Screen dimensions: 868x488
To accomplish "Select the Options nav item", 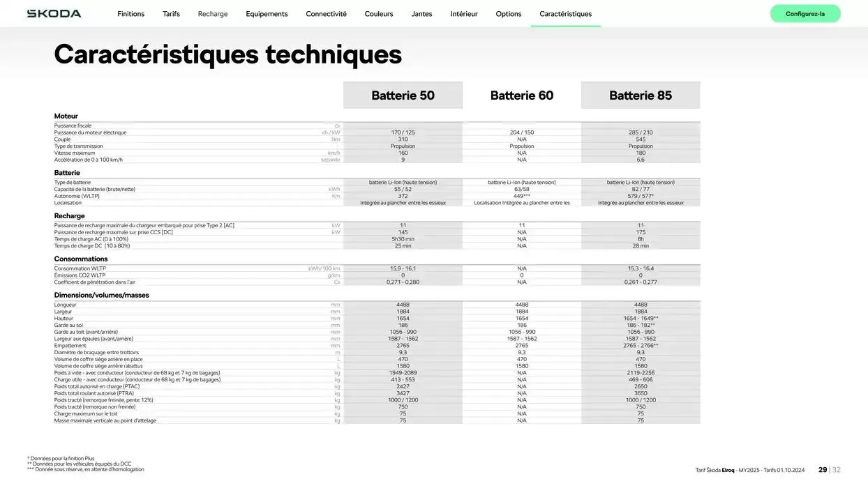I will click(508, 13).
